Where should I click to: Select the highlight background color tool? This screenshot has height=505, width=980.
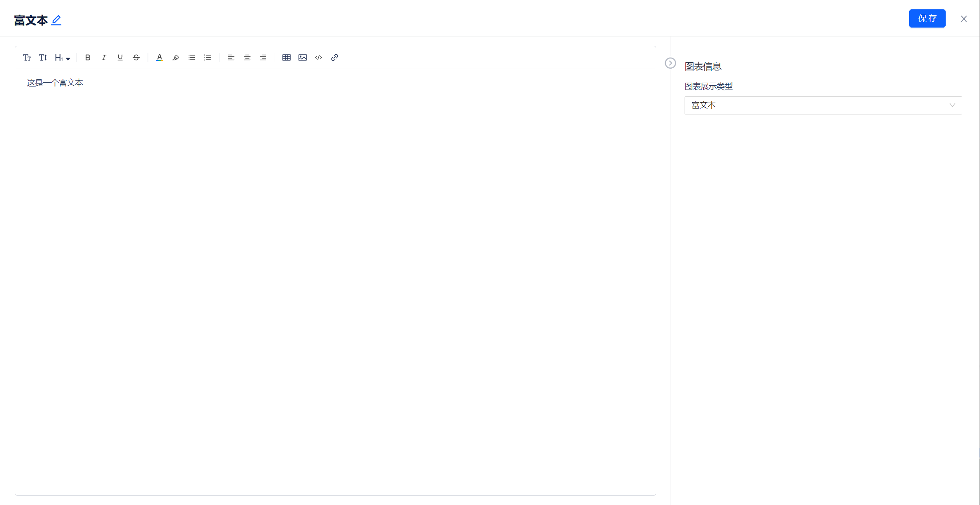175,58
